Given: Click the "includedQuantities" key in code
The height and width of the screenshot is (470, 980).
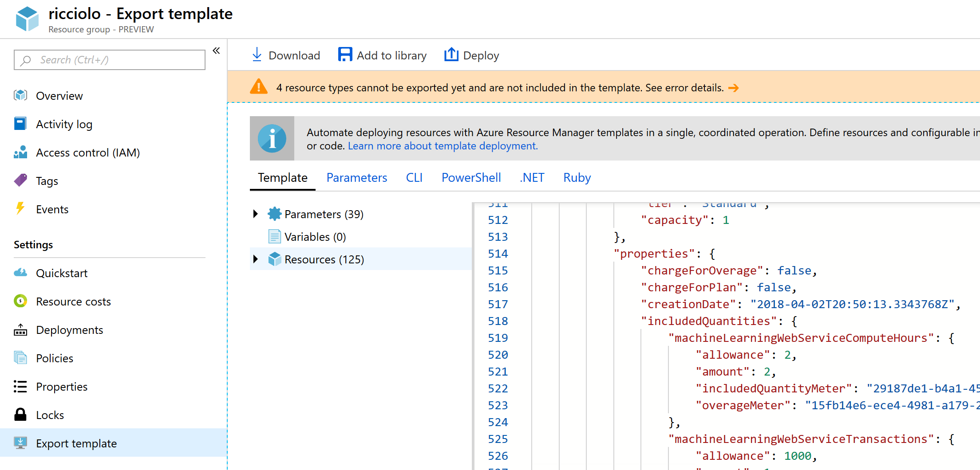Looking at the screenshot, I should [709, 321].
